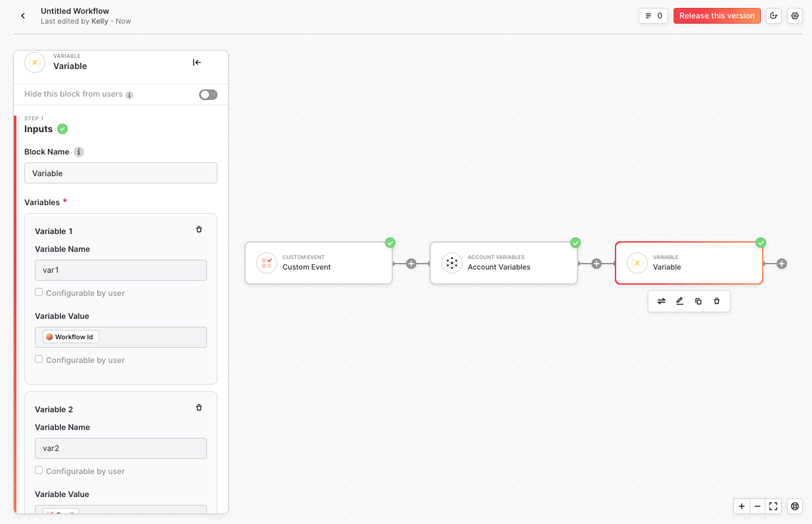Zoom in the canvas with plus button
This screenshot has height=524, width=812.
click(x=742, y=506)
